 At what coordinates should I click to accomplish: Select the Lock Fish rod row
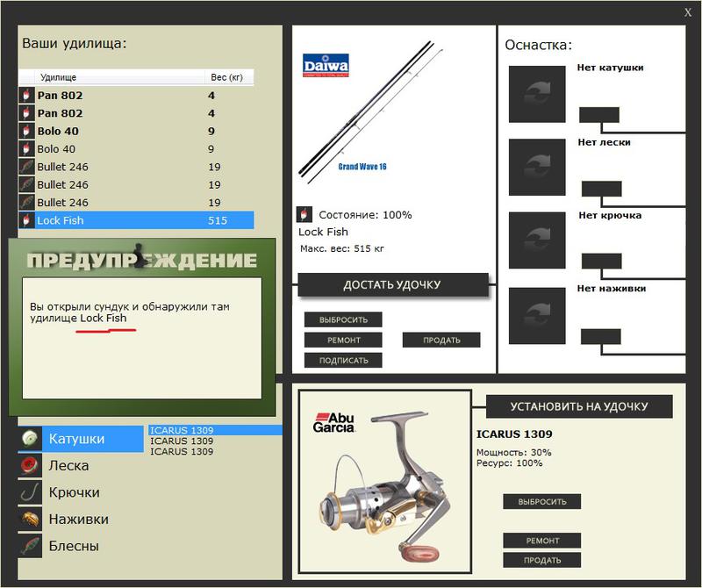click(x=136, y=220)
